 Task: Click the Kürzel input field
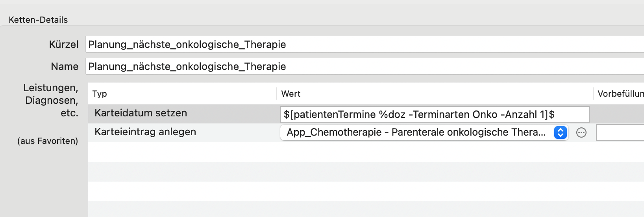(365, 44)
